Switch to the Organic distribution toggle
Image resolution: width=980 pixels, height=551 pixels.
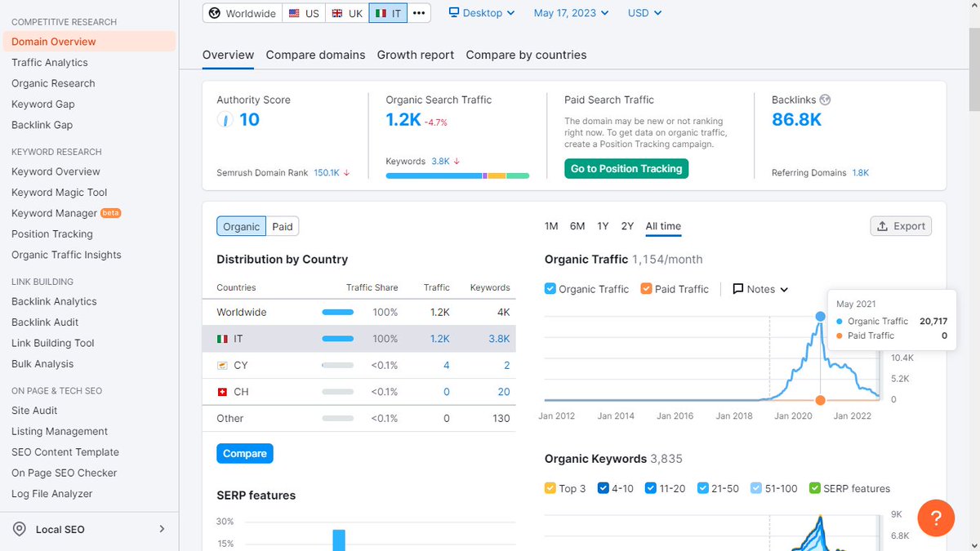(242, 227)
